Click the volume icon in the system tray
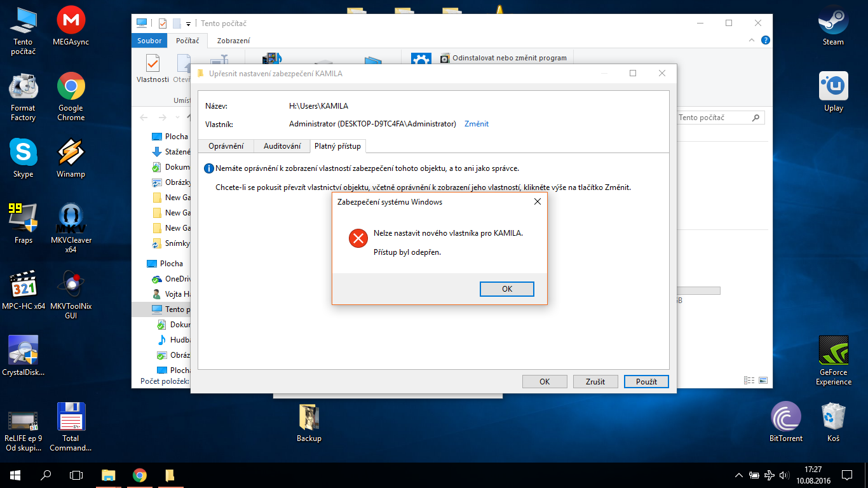Viewport: 868px width, 488px height. (785, 475)
